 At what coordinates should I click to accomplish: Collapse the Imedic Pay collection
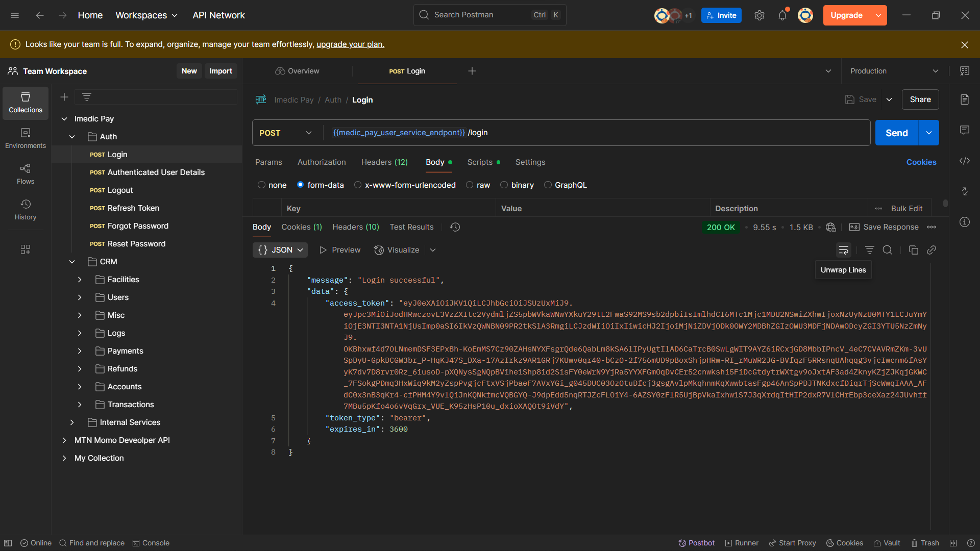(64, 119)
